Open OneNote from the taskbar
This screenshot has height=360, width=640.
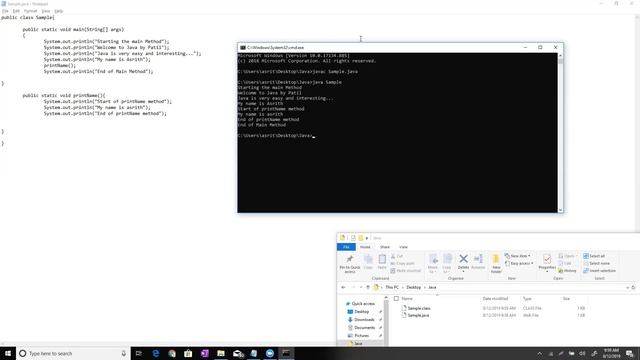[204, 353]
